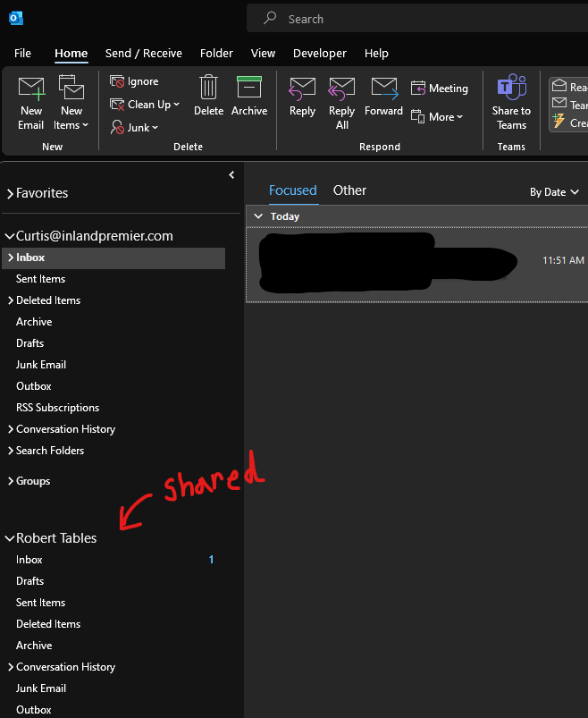Image resolution: width=588 pixels, height=718 pixels.
Task: Open the View ribbon tab
Action: (263, 53)
